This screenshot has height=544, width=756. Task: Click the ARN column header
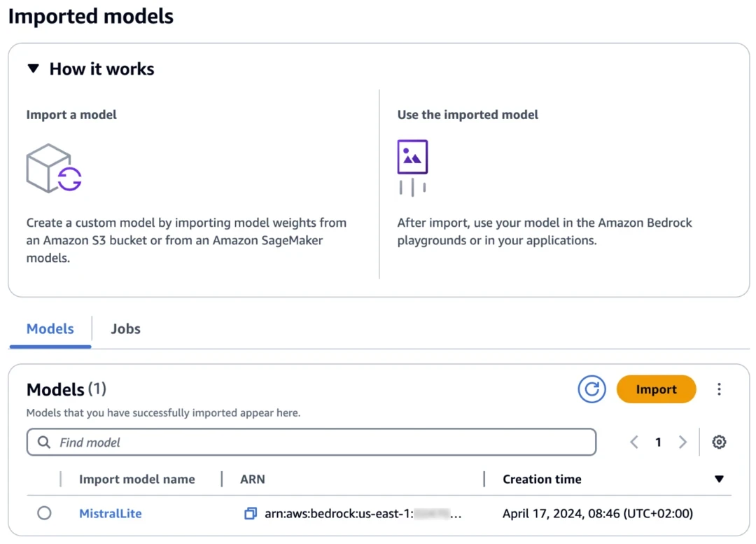(253, 480)
